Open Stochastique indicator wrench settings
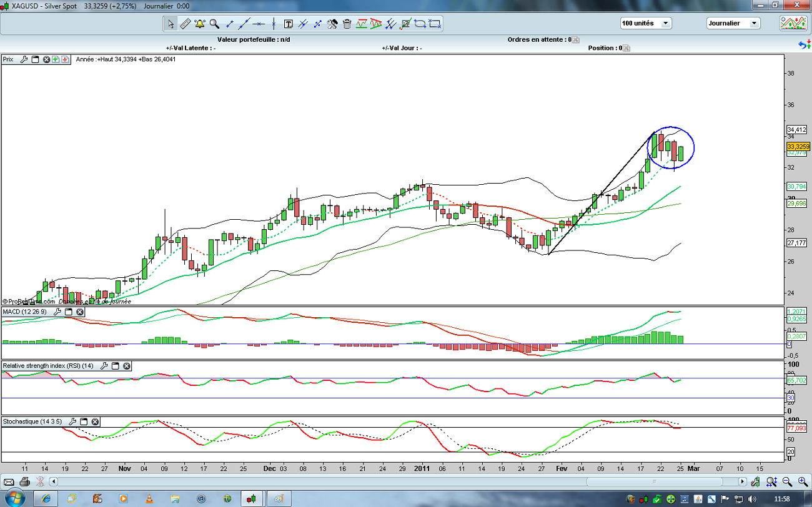The width and height of the screenshot is (812, 507). [x=73, y=421]
